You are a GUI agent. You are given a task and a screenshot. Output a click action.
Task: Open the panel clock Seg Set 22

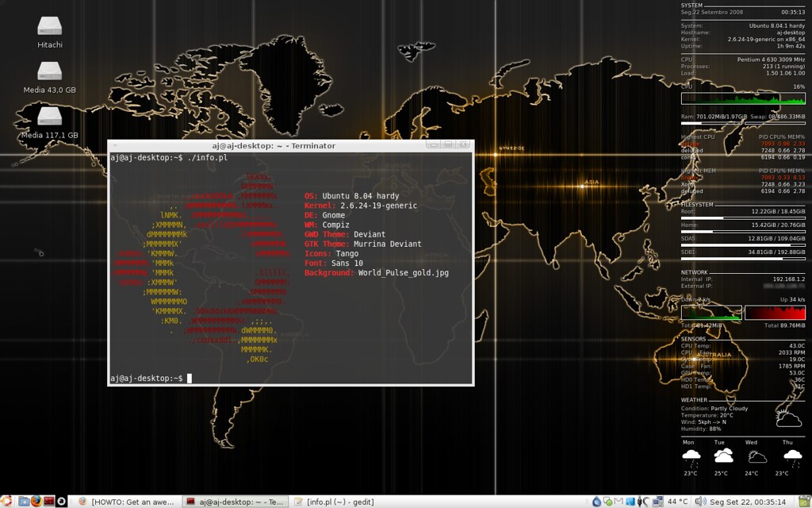tap(748, 502)
